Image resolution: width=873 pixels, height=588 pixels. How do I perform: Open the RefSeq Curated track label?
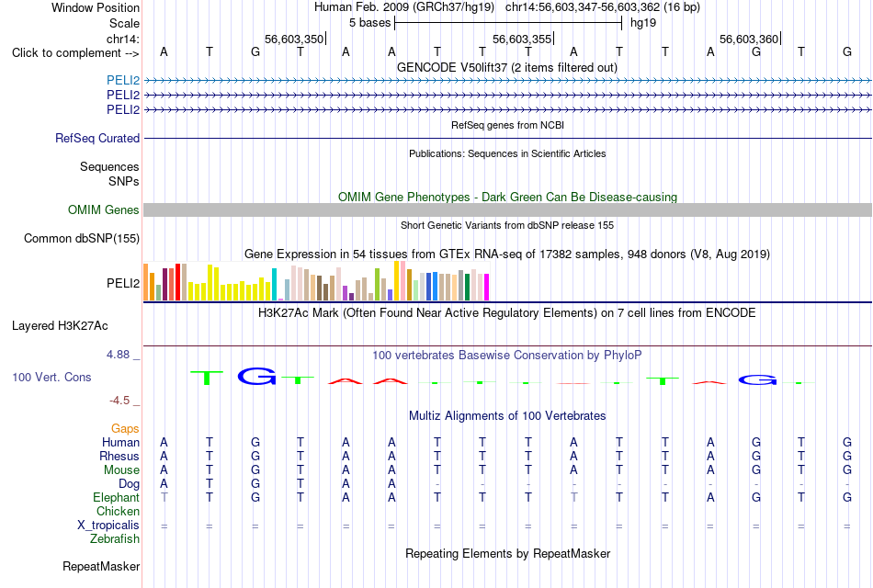coord(96,138)
